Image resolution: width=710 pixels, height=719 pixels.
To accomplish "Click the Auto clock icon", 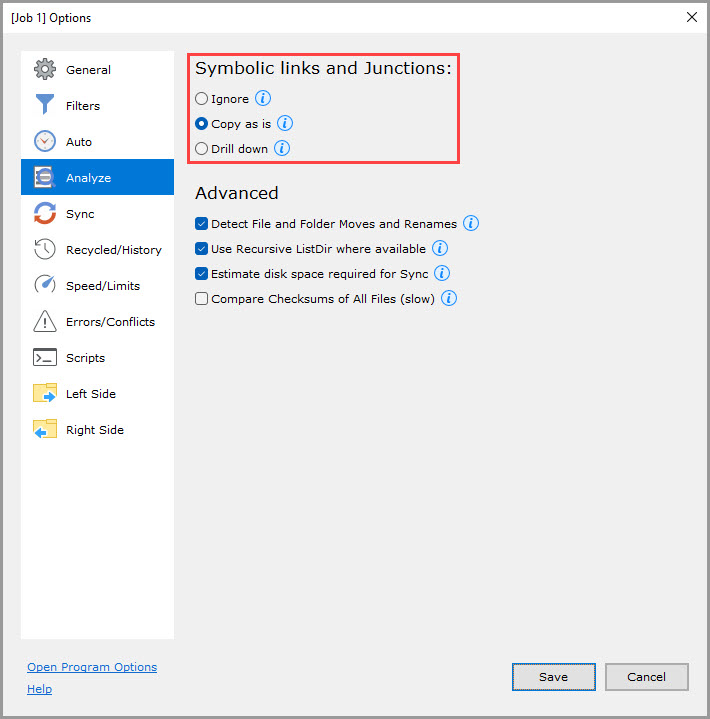I will (45, 142).
